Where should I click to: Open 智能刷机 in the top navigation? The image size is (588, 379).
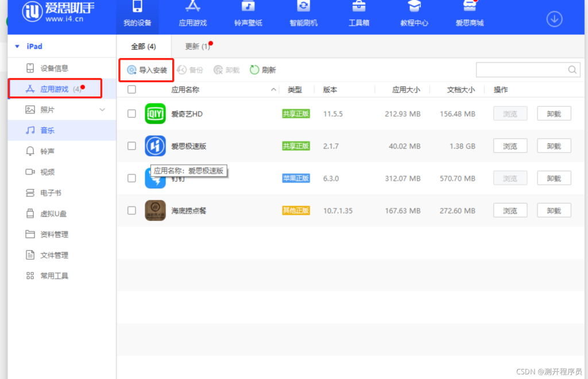pos(303,15)
